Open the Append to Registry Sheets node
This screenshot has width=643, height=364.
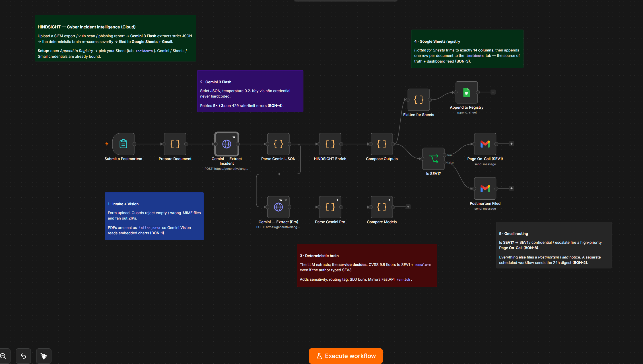point(467,92)
